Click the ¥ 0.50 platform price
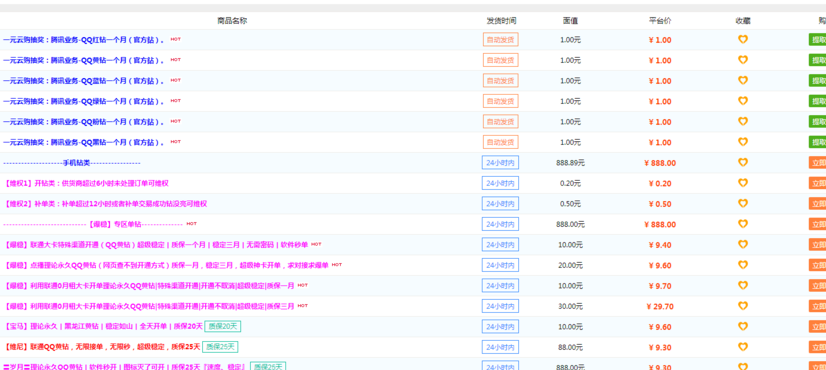826x370 pixels. (660, 204)
